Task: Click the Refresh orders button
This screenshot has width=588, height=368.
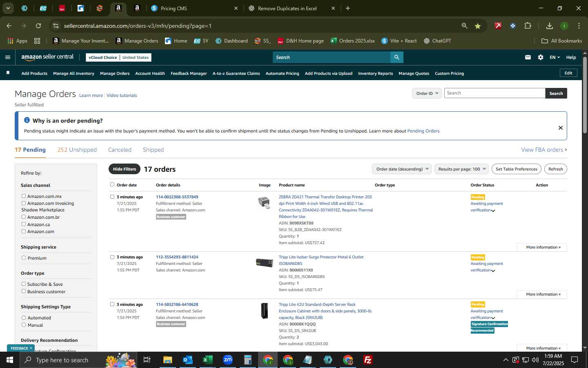Action: pos(555,169)
